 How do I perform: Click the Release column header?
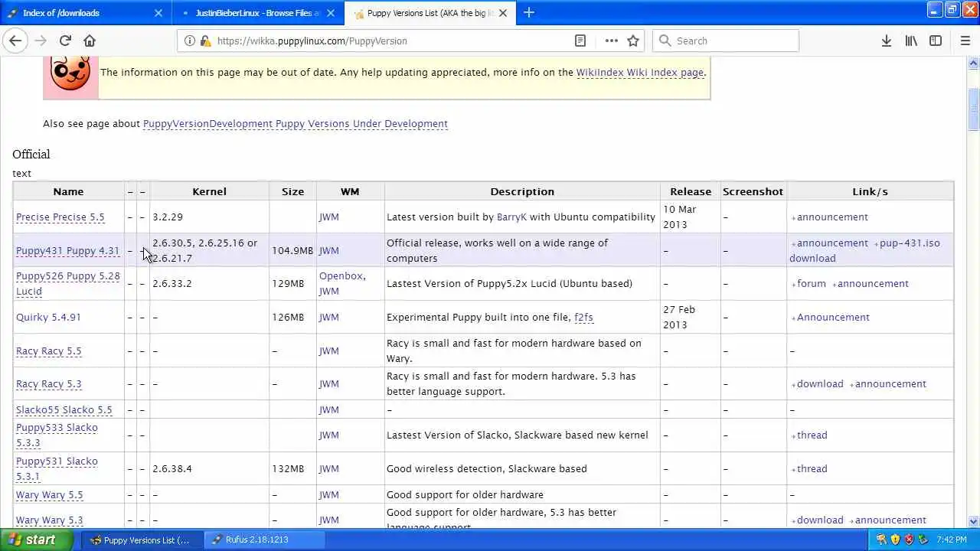coord(691,191)
